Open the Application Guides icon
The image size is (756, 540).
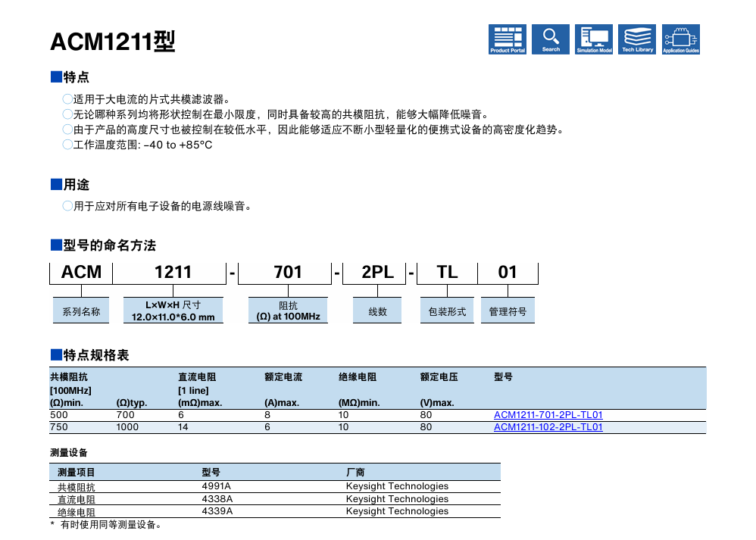[681, 39]
